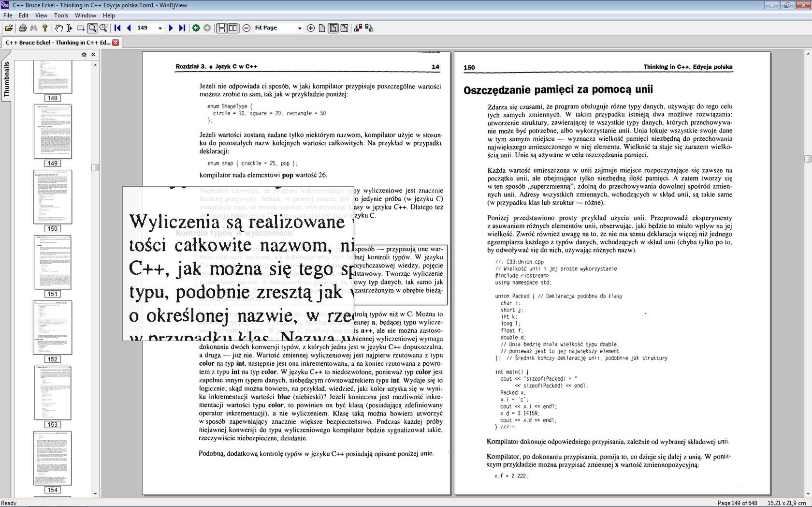Select page 154 thumbnail
Image resolution: width=812 pixels, height=507 pixels.
pos(53,462)
